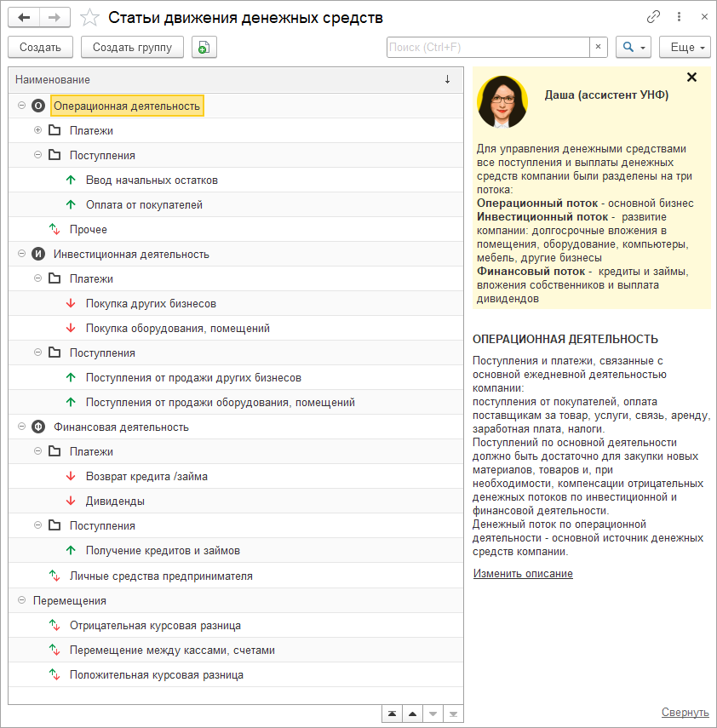The image size is (717, 728).
Task: Close the Даша assistant tip panel
Action: tap(691, 77)
